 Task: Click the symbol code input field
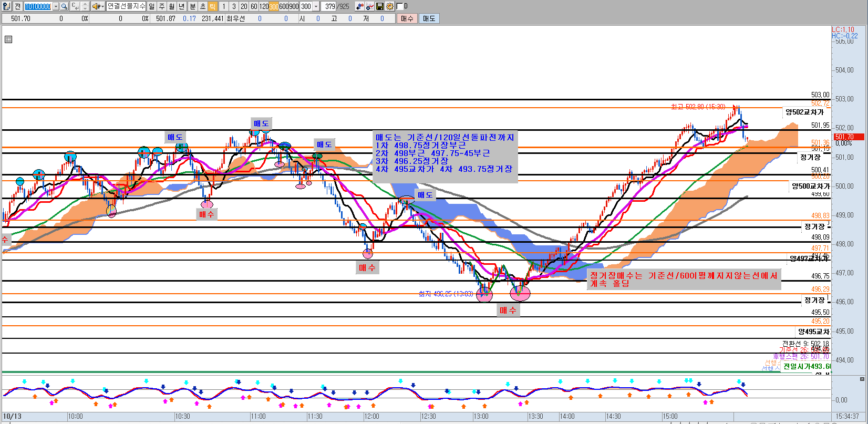(x=37, y=6)
